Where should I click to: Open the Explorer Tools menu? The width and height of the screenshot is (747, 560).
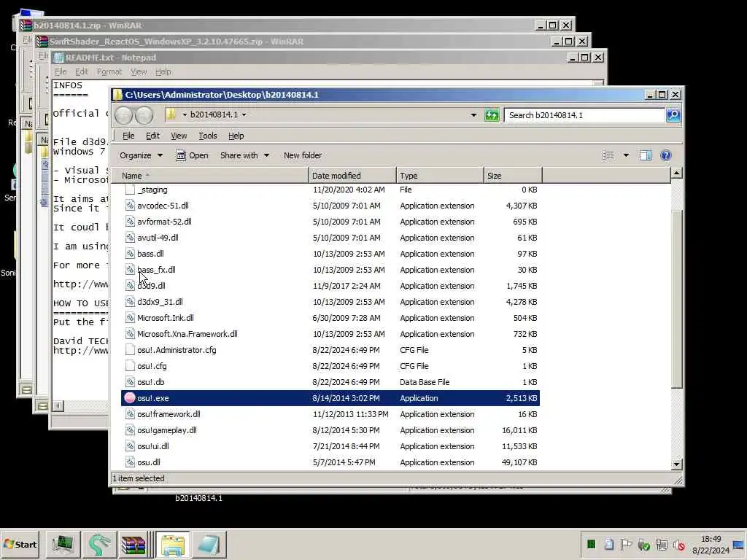click(x=208, y=136)
